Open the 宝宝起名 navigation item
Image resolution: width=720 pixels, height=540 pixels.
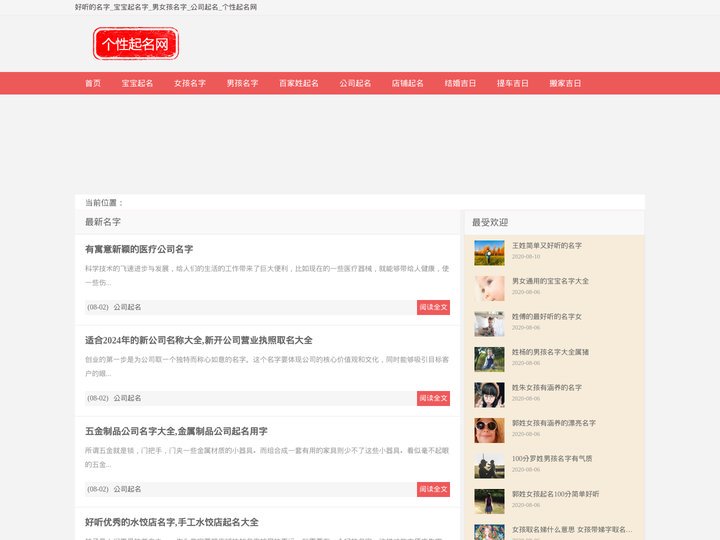click(x=137, y=83)
